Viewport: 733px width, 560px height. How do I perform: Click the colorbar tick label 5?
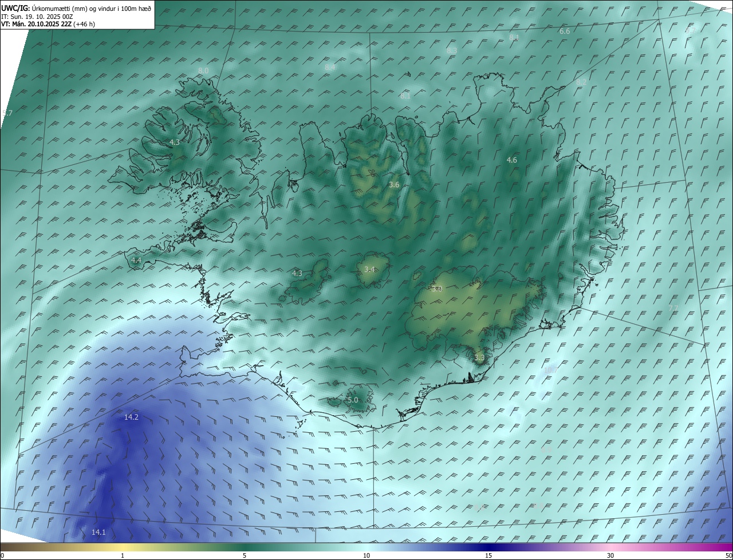tap(245, 555)
